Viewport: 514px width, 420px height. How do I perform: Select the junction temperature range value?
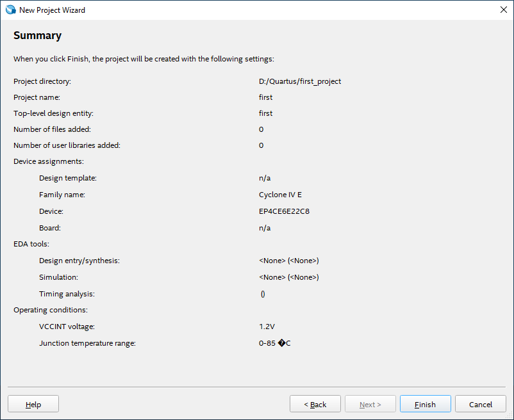coord(274,343)
